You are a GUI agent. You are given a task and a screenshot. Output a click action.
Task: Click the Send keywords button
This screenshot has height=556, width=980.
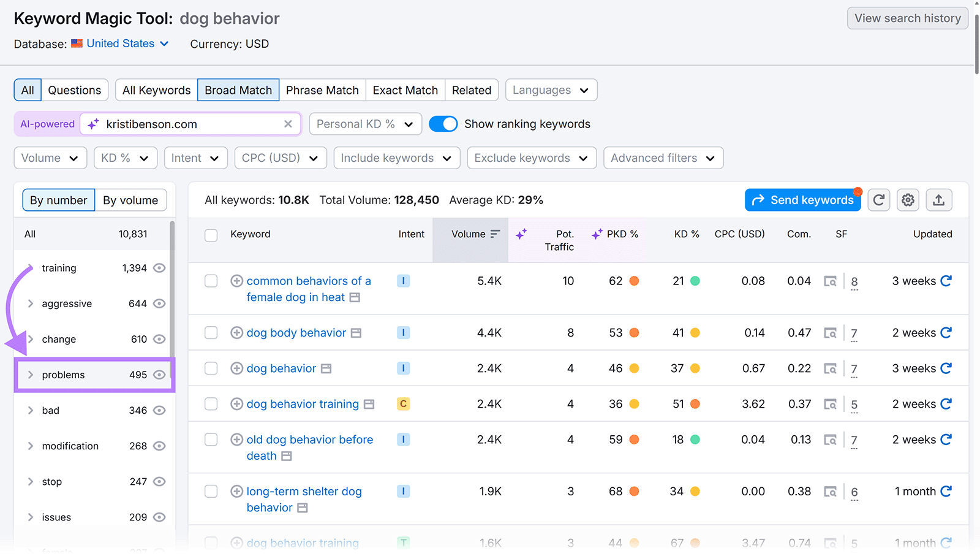click(x=802, y=200)
